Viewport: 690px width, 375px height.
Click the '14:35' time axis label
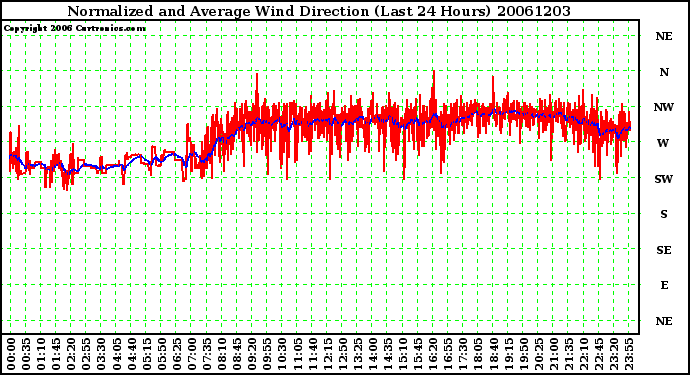[388, 354]
